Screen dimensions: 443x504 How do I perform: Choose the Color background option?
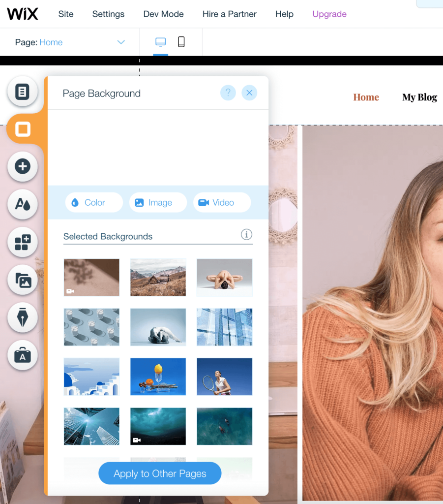[94, 202]
